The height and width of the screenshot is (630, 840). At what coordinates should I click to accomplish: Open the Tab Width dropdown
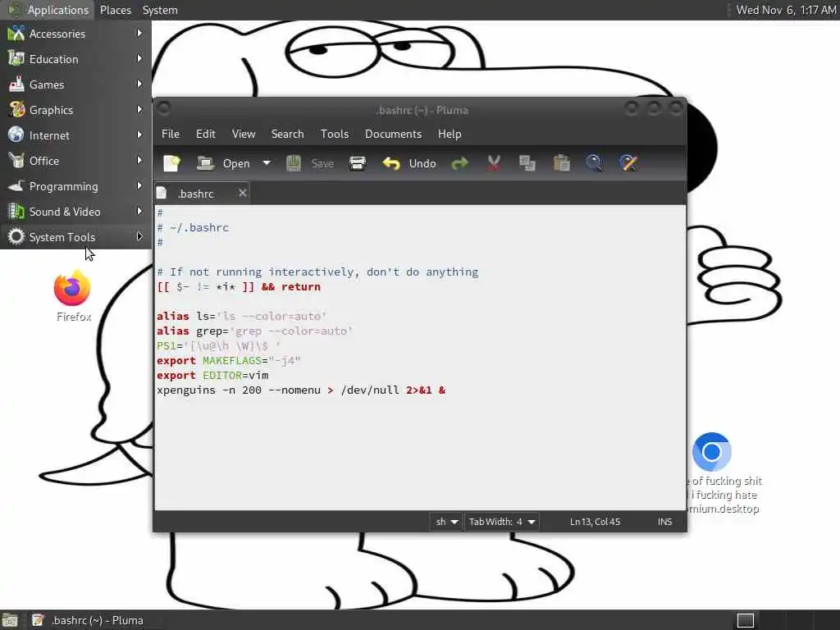pyautogui.click(x=501, y=522)
